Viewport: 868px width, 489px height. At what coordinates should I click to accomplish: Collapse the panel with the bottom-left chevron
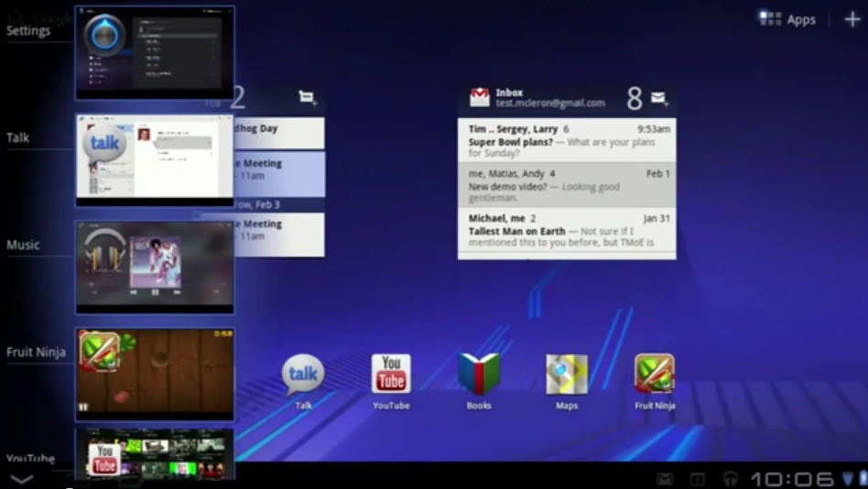click(x=21, y=478)
